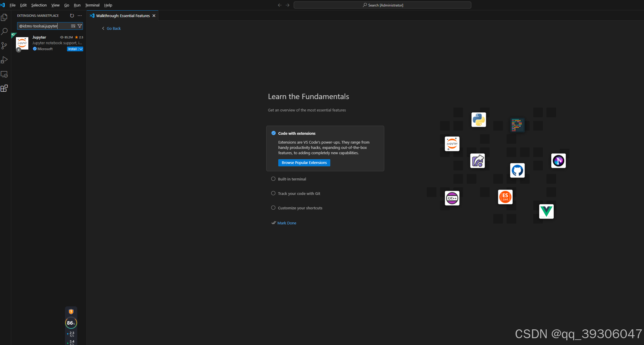Open the Edit menu
The width and height of the screenshot is (644, 345).
(x=23, y=5)
